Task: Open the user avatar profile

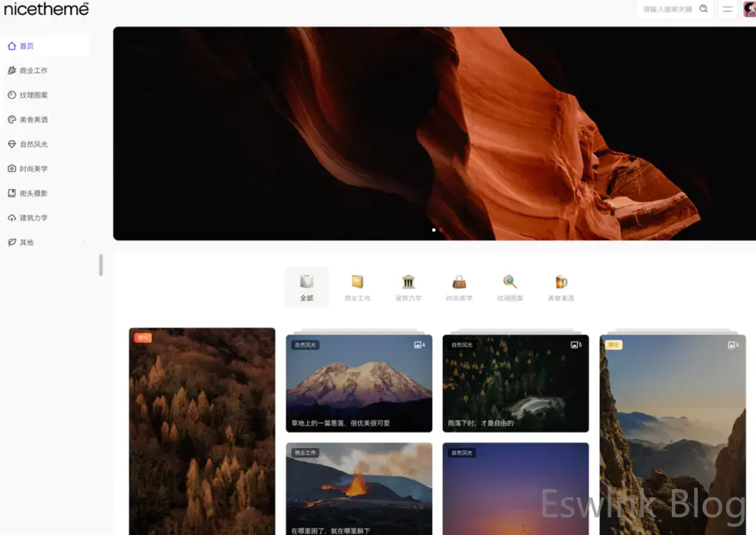Action: click(749, 9)
